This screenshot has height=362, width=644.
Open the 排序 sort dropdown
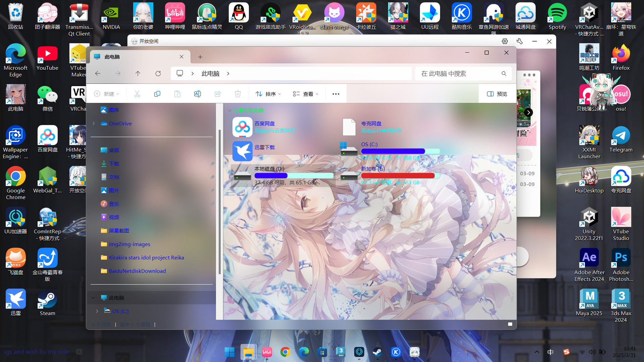pos(268,94)
